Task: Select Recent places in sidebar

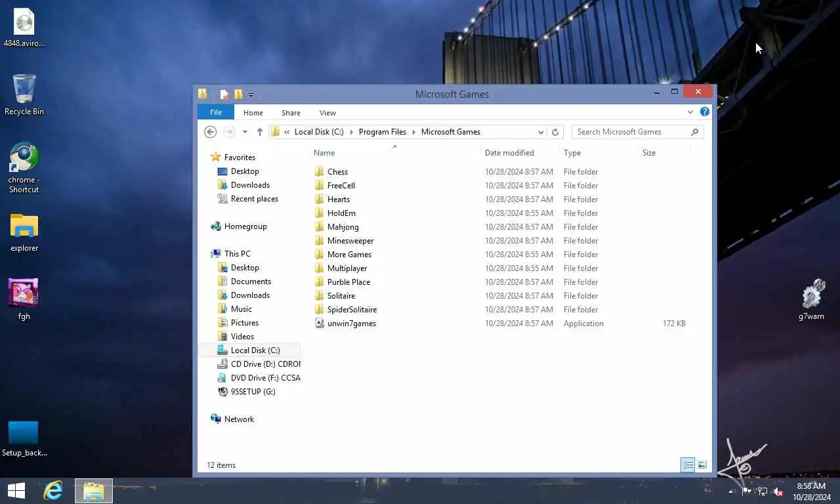Action: tap(254, 199)
